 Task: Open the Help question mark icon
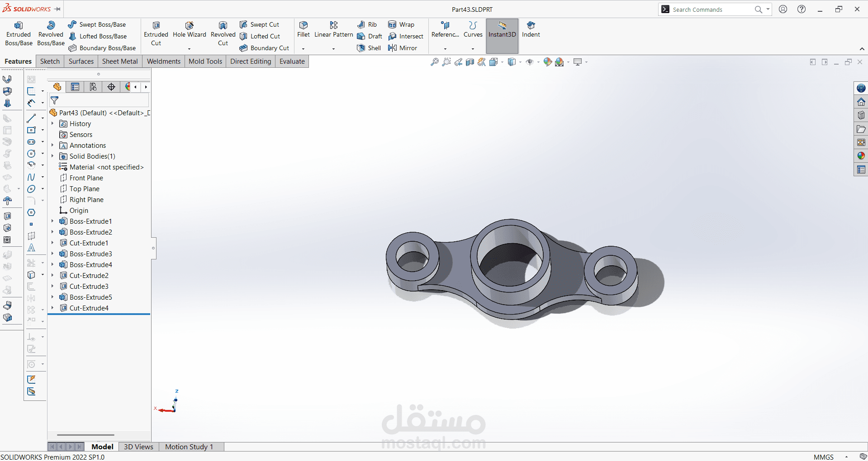802,9
